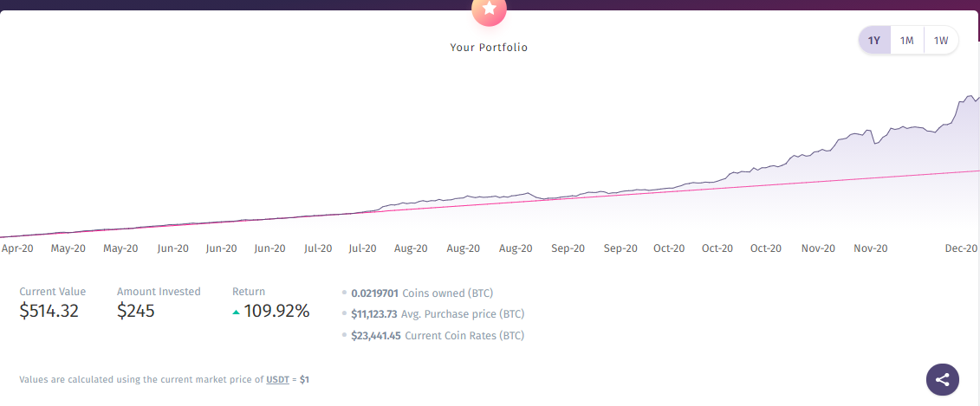This screenshot has height=406, width=980.
Task: Click the $514.32 current value
Action: pos(49,311)
